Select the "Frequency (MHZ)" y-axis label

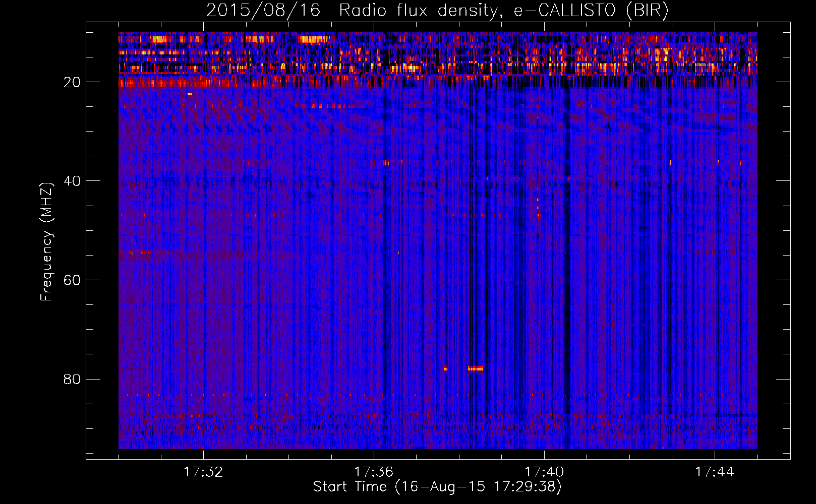(x=46, y=241)
